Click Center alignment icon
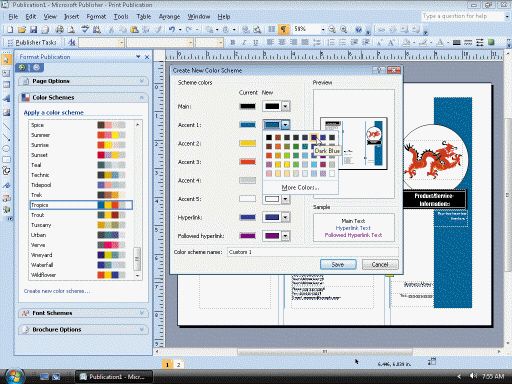The height and width of the screenshot is (384, 512). [282, 42]
